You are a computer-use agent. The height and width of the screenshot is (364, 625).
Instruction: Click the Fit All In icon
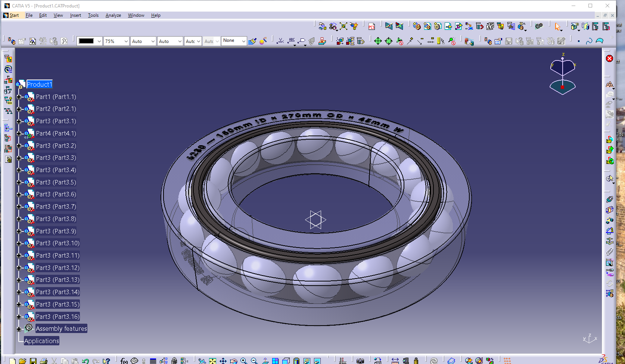pos(212,361)
